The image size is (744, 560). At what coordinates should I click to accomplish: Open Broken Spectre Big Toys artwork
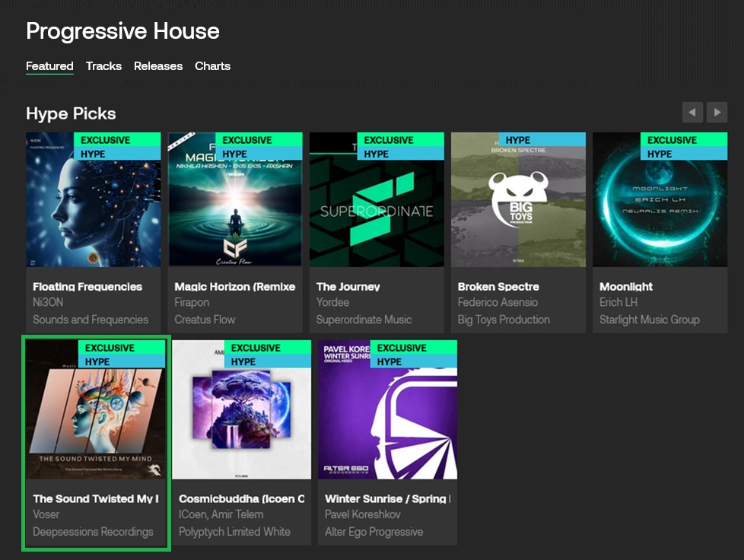(x=518, y=199)
